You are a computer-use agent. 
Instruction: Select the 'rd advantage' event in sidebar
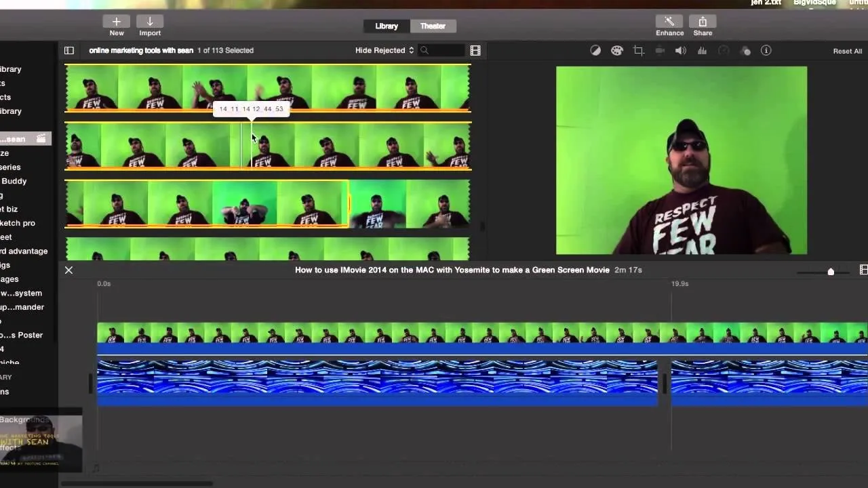tap(24, 251)
